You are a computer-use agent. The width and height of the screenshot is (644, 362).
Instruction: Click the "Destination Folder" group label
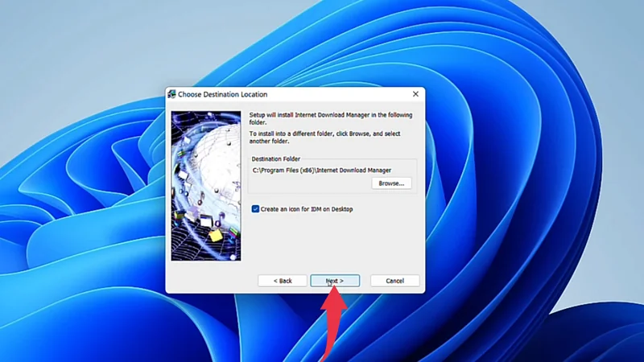(275, 159)
